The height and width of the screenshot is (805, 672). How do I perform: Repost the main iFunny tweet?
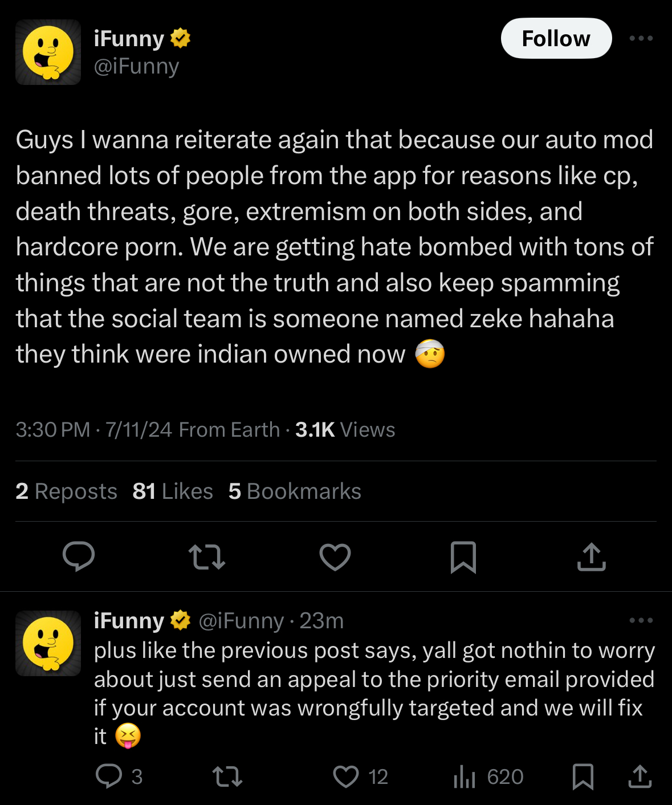tap(207, 557)
